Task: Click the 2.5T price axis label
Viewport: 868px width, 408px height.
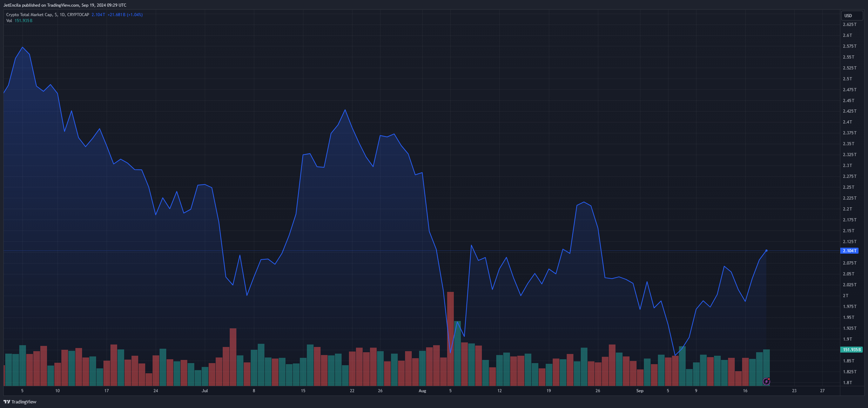Action: tap(847, 79)
